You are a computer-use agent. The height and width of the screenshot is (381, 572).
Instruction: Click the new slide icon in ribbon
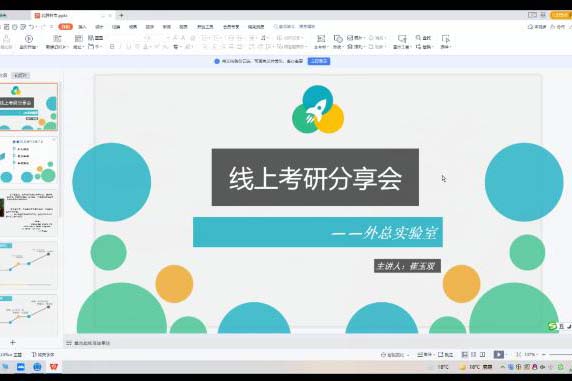coord(57,39)
